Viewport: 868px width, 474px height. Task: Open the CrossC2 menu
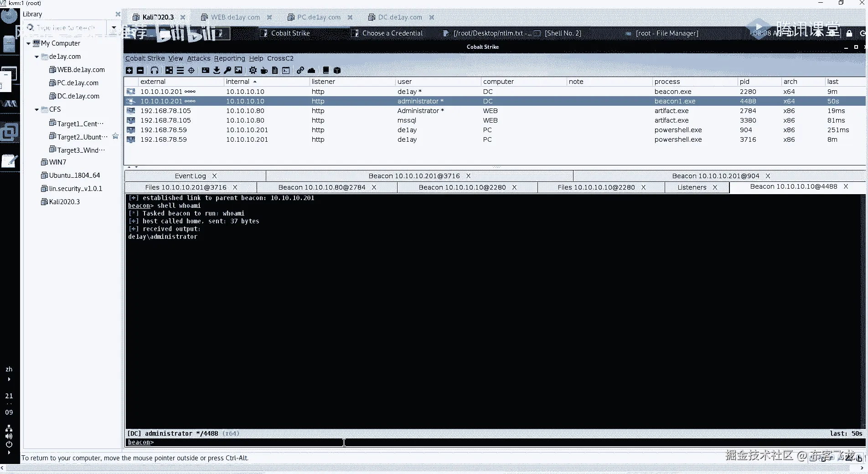pyautogui.click(x=280, y=58)
